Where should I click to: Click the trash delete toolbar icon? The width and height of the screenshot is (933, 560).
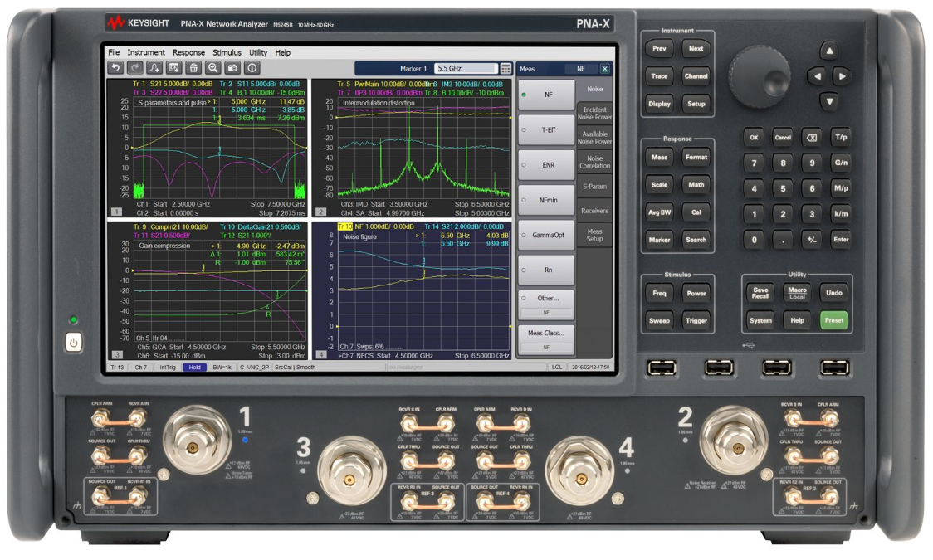(x=193, y=68)
